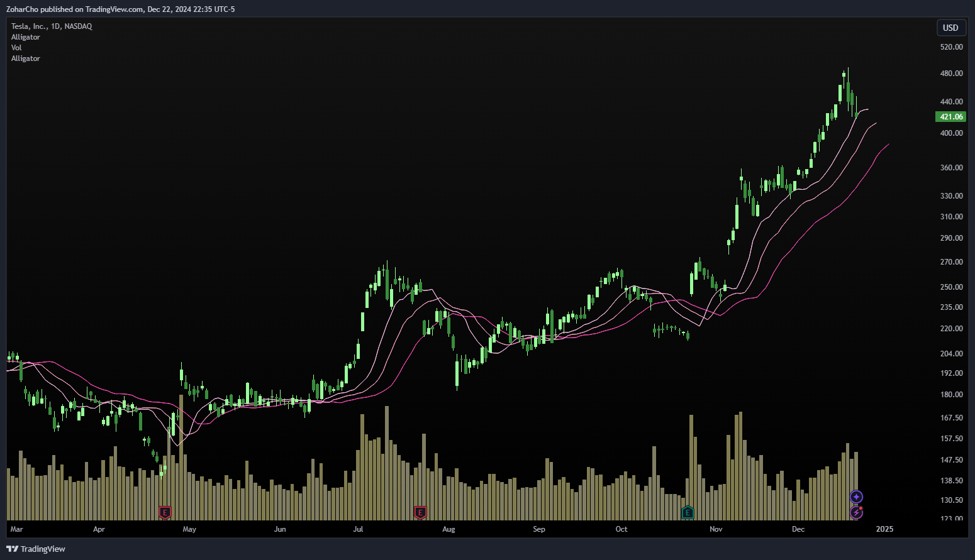975x560 pixels.
Task: Click the Aug label on time axis
Action: 448,529
